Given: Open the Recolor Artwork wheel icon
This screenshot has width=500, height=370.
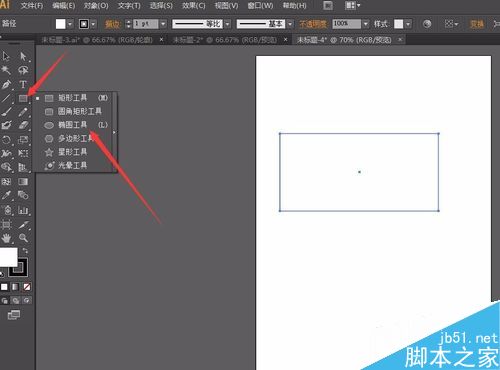Looking at the screenshot, I should tap(427, 24).
